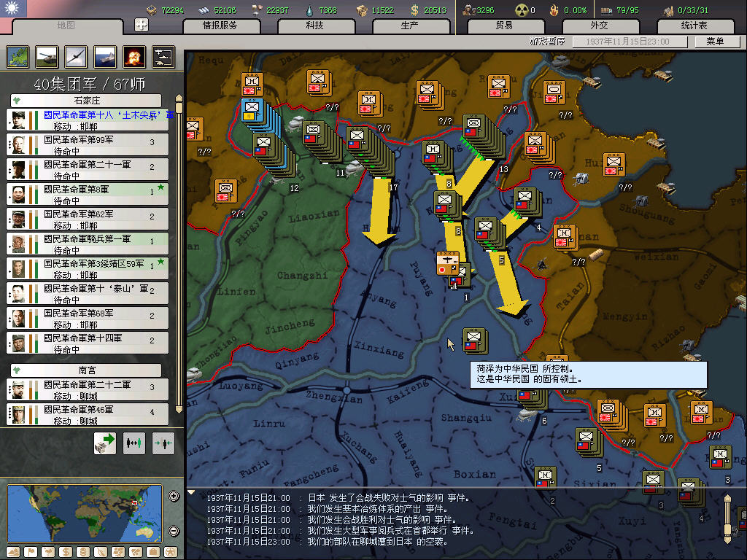The image size is (747, 560).
Task: Click the nuclear explosion icon
Action: 133,57
